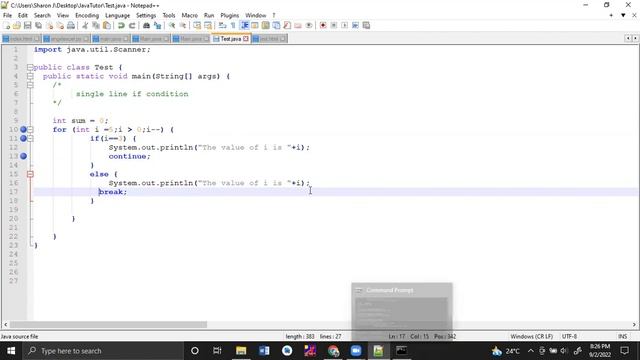Open Command Prompt from the taskbar
The height and width of the screenshot is (360, 640).
(401, 351)
